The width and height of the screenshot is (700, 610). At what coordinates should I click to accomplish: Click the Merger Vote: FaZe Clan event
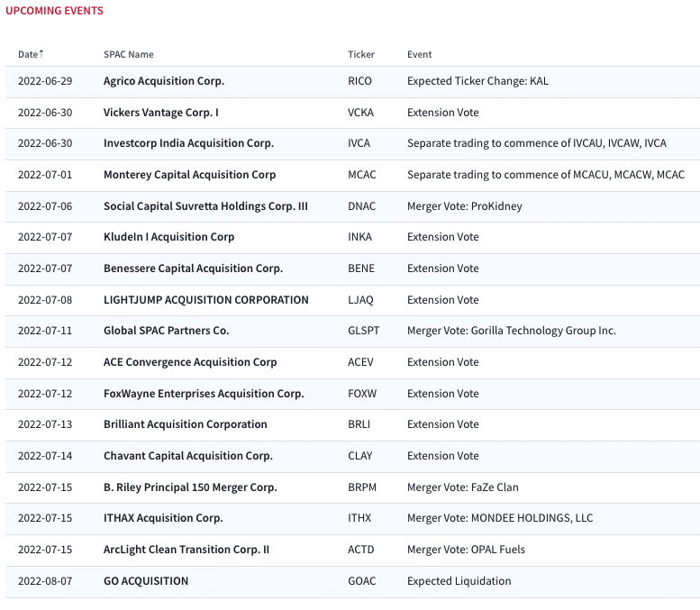[463, 487]
